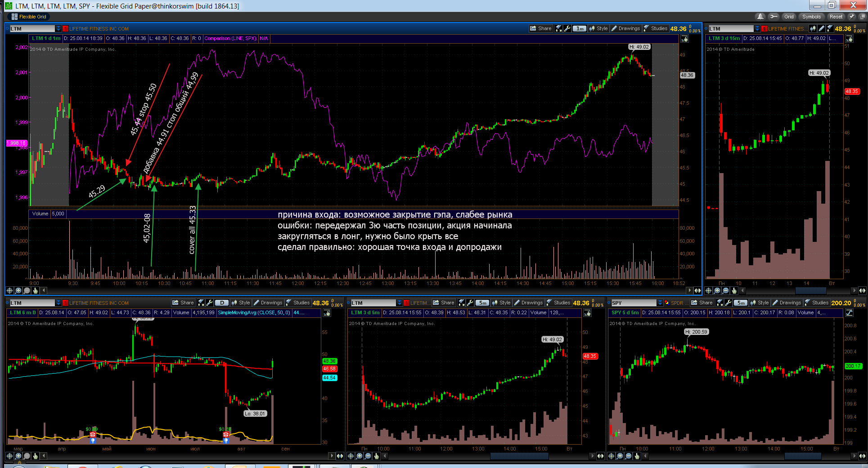Image resolution: width=868 pixels, height=468 pixels.
Task: Toggle fit-to-screen icon on SPY chart
Action: pyautogui.click(x=720, y=303)
